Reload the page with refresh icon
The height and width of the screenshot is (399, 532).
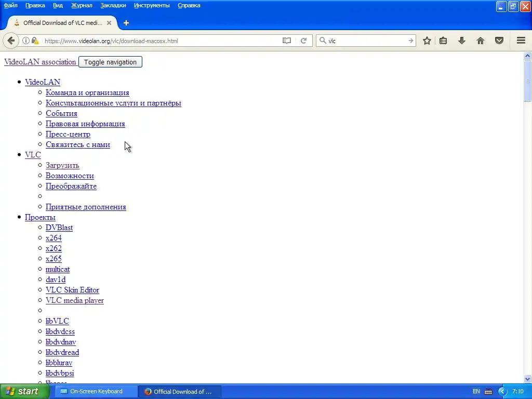click(x=303, y=41)
